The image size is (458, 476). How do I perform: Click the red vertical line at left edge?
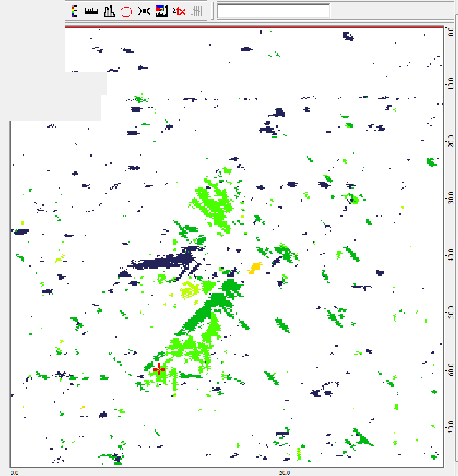point(11,290)
